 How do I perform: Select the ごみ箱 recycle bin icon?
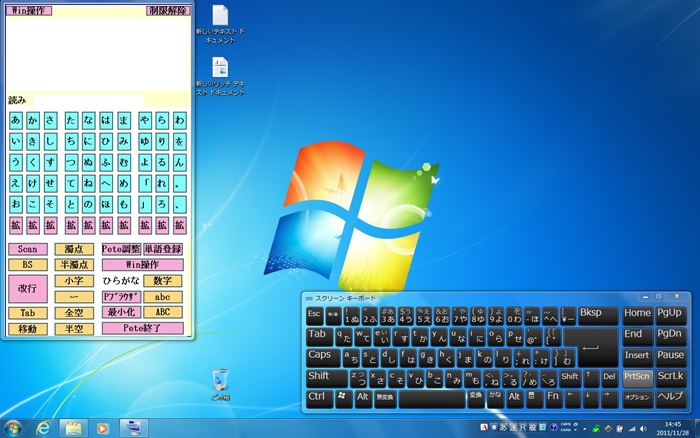(x=220, y=384)
